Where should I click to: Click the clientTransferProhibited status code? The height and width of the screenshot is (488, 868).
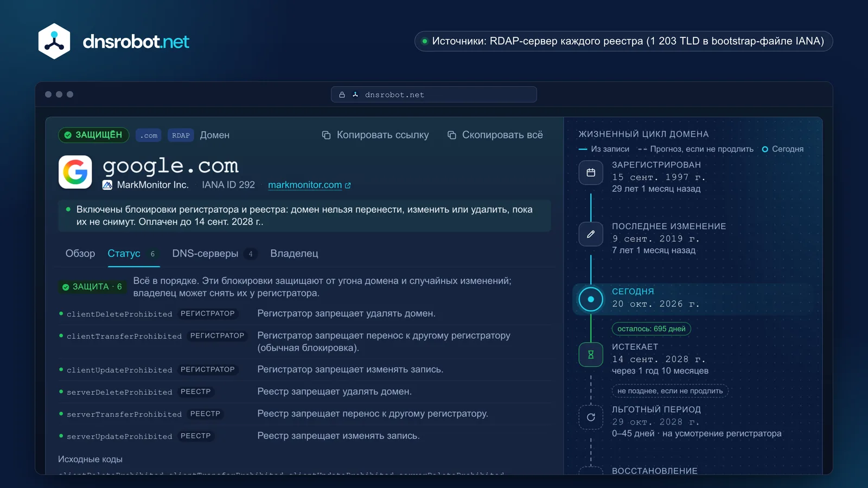click(x=124, y=336)
